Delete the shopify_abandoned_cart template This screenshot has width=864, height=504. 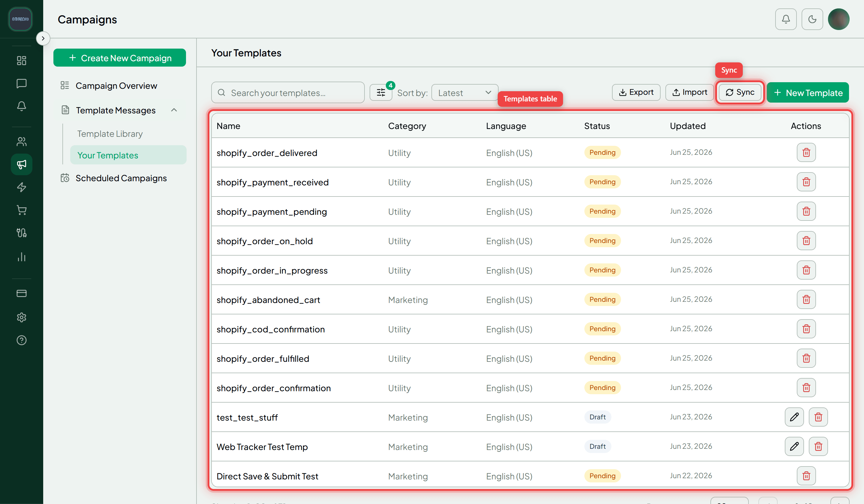click(x=806, y=299)
